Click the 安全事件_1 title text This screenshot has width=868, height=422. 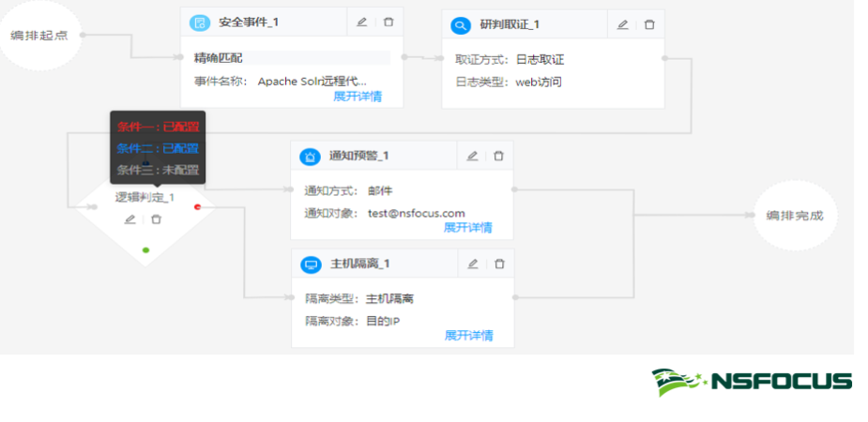tap(249, 23)
